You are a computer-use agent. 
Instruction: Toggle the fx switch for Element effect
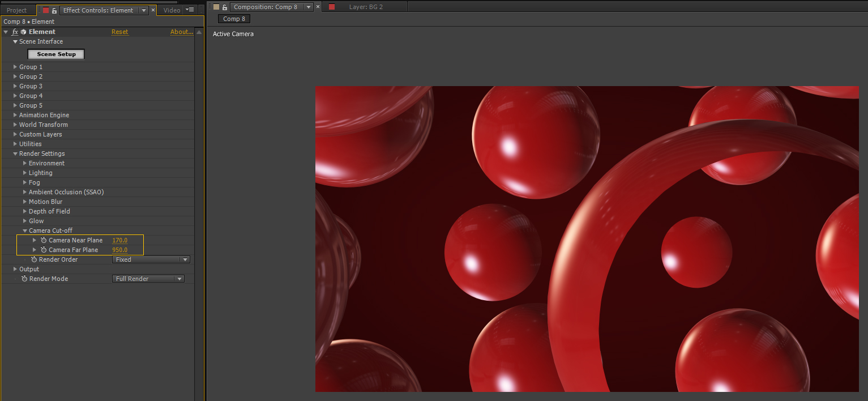pyautogui.click(x=15, y=32)
